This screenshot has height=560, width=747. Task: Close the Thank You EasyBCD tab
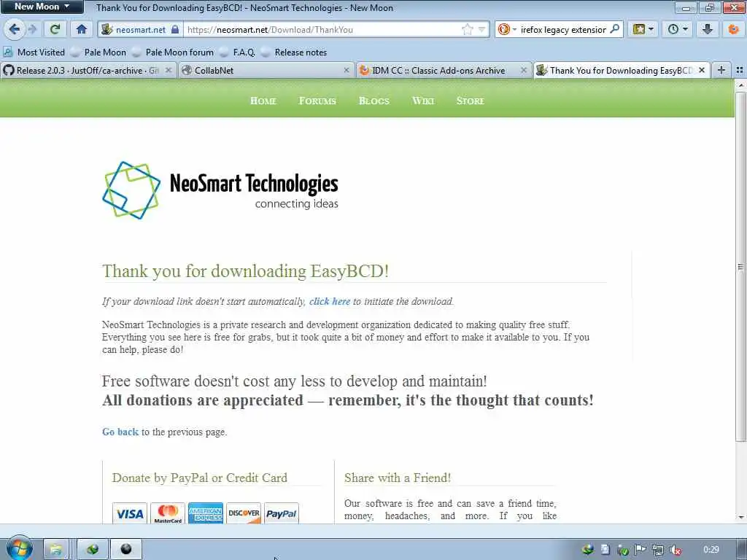click(x=701, y=71)
